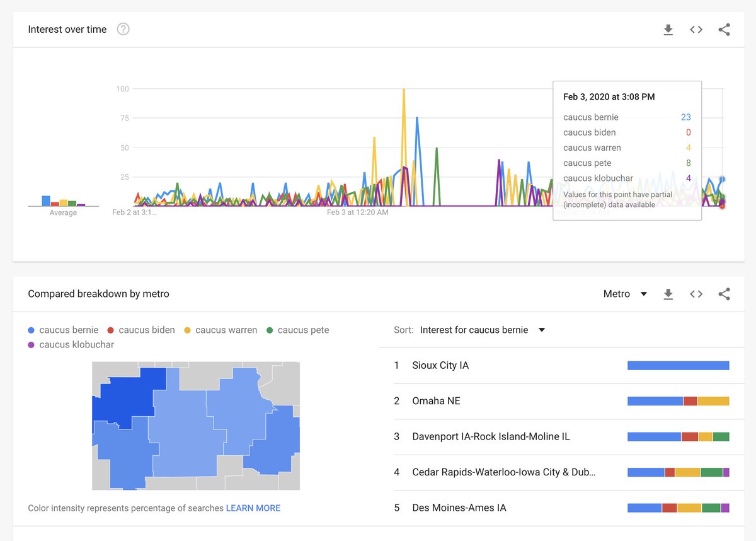Click the caucus klobuchar legend item

click(x=71, y=345)
